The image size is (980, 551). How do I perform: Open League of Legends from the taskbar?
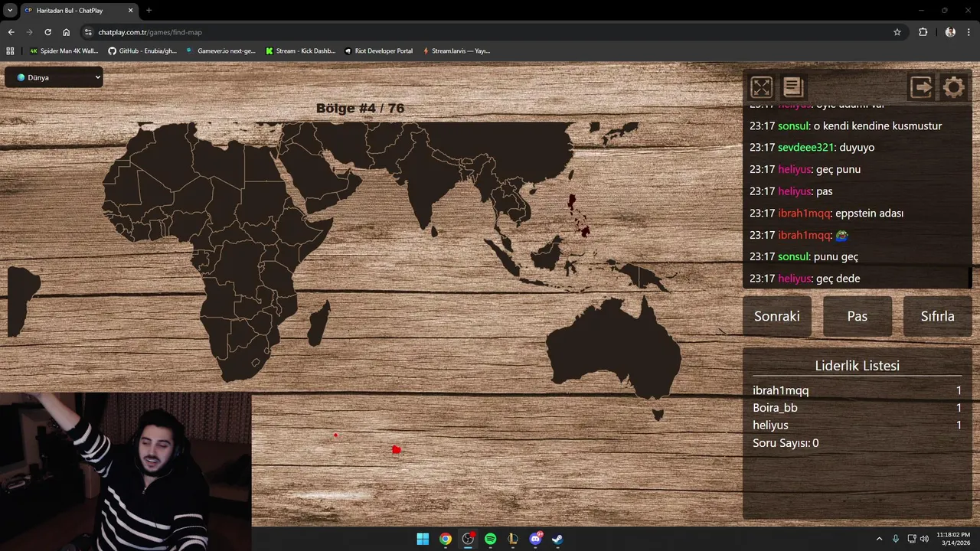(x=513, y=539)
